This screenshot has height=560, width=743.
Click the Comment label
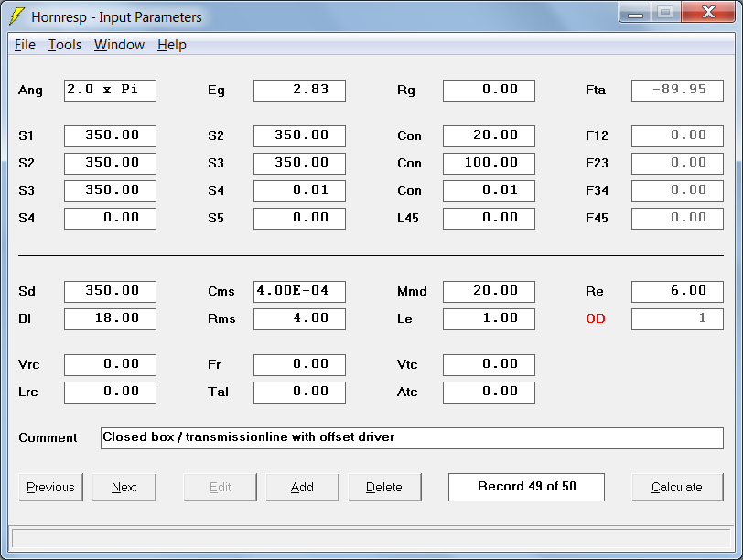[48, 437]
